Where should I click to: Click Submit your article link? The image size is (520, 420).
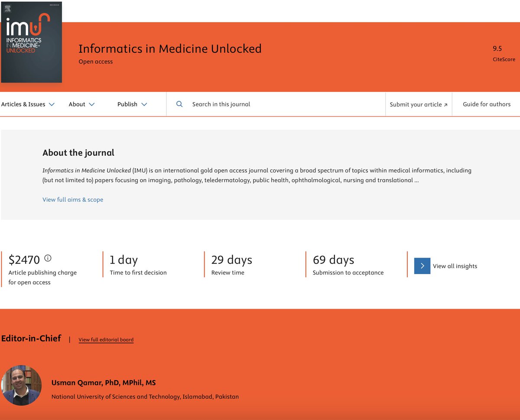coord(419,104)
